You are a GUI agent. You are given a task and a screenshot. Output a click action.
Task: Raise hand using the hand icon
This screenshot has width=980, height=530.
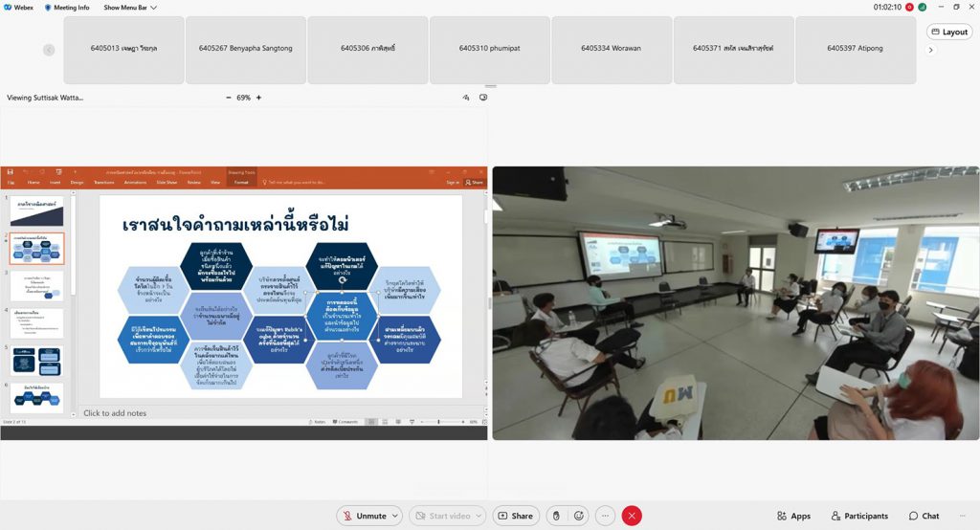[x=557, y=516]
